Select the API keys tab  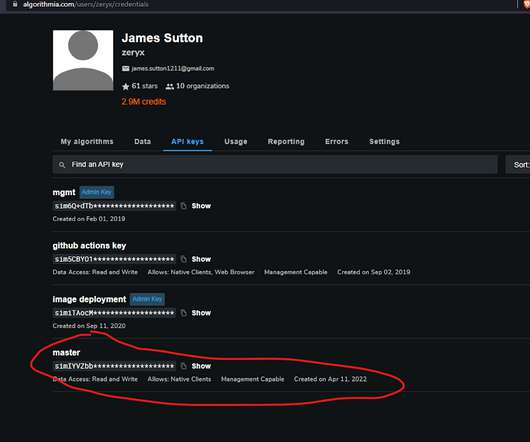pyautogui.click(x=187, y=142)
